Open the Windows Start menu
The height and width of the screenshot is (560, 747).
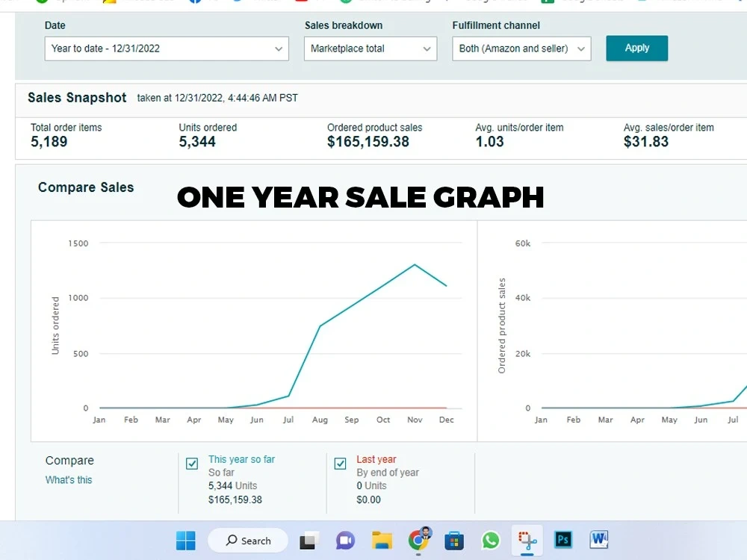pos(185,541)
